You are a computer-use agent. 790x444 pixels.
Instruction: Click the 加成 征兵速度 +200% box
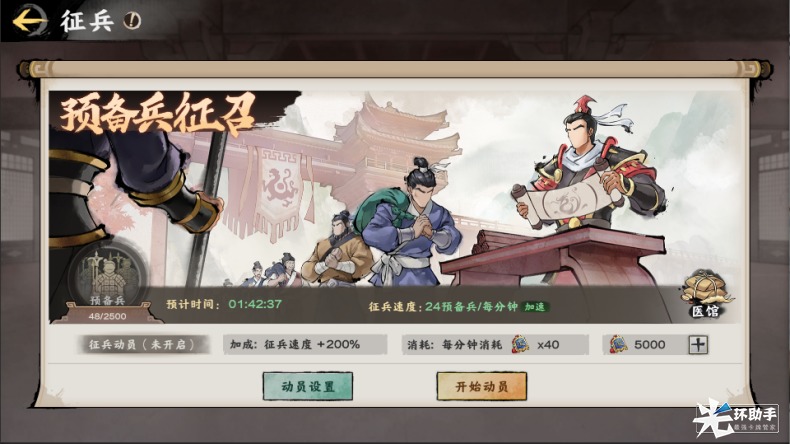point(305,345)
